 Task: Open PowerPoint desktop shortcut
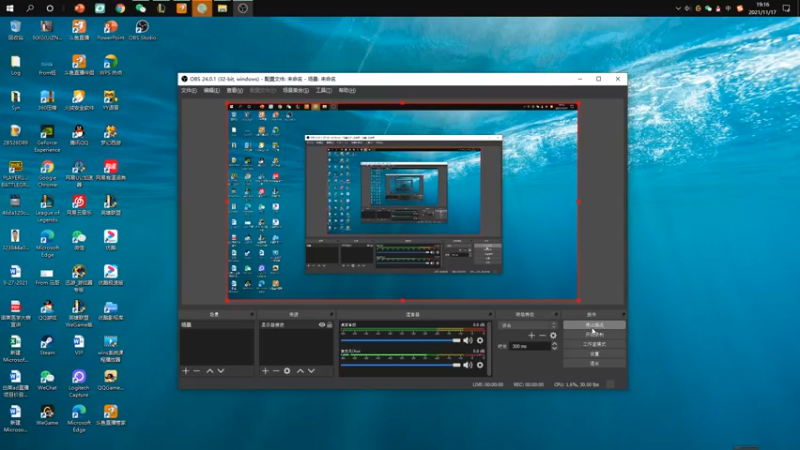[110, 30]
